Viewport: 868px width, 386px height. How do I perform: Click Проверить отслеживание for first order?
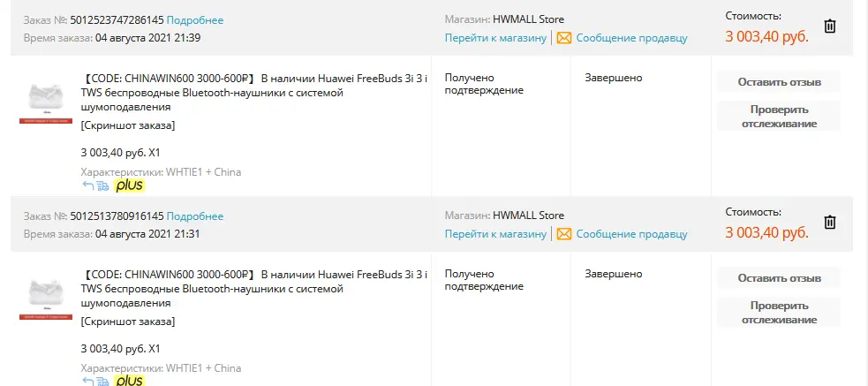pyautogui.click(x=779, y=117)
